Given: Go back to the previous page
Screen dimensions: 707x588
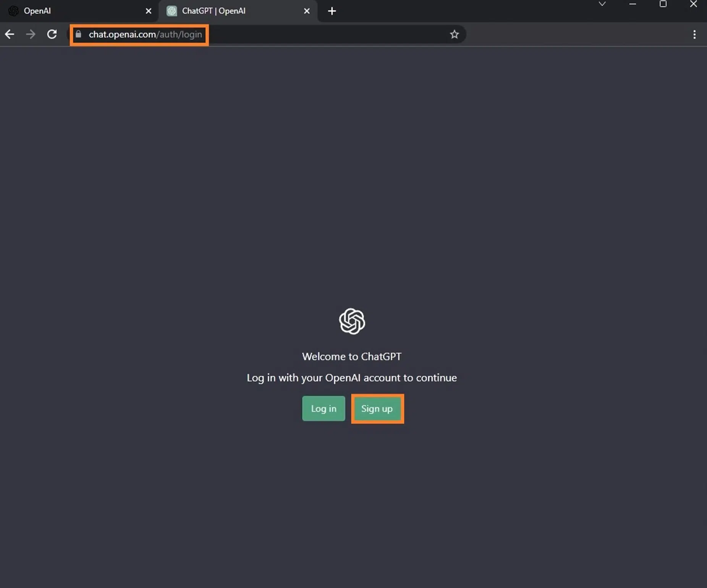Looking at the screenshot, I should (x=10, y=34).
